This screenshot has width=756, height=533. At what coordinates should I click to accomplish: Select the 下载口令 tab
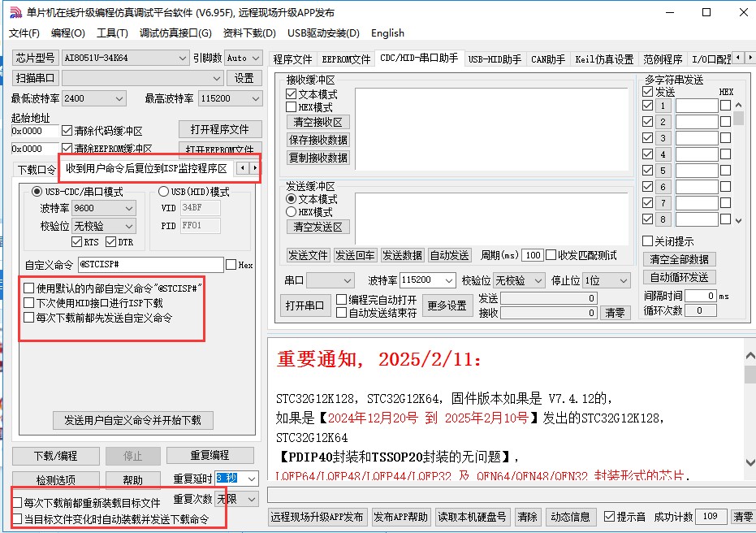[x=37, y=170]
